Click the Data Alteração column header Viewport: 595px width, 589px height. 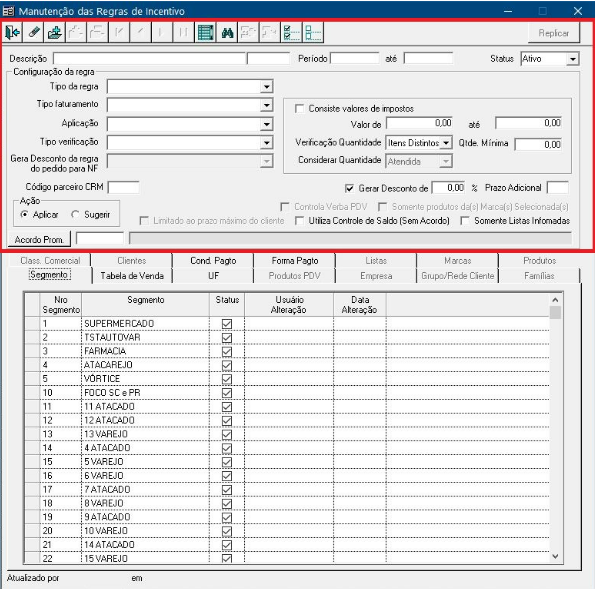(x=359, y=305)
